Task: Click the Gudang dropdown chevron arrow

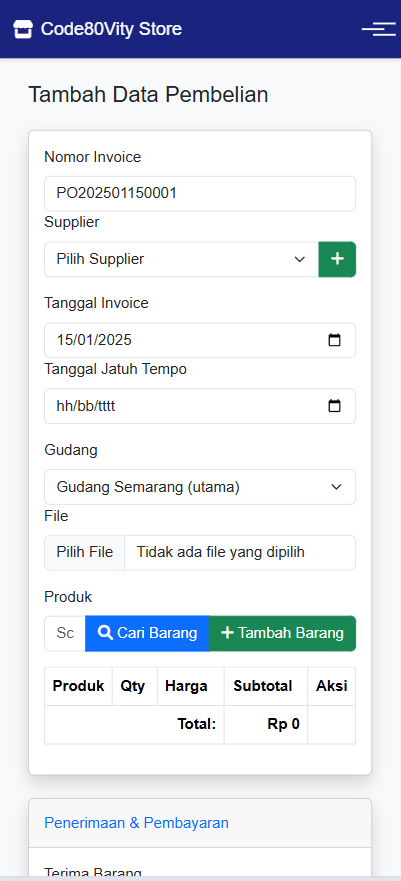Action: pyautogui.click(x=336, y=487)
